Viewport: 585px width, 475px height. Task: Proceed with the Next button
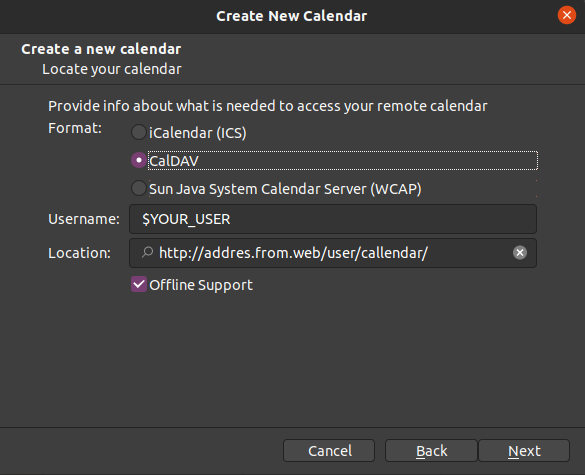click(x=524, y=451)
